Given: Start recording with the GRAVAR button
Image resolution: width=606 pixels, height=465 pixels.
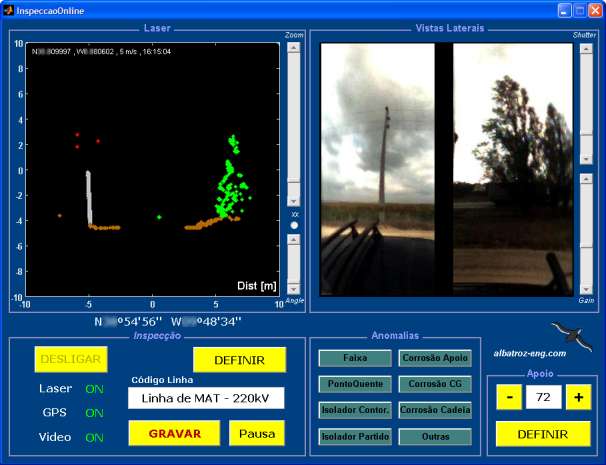Looking at the screenshot, I should pos(175,433).
